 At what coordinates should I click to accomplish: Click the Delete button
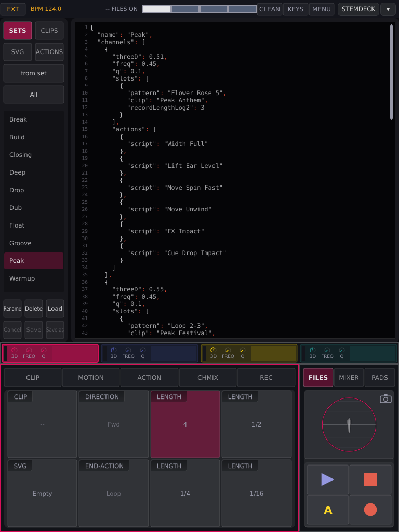(x=34, y=309)
